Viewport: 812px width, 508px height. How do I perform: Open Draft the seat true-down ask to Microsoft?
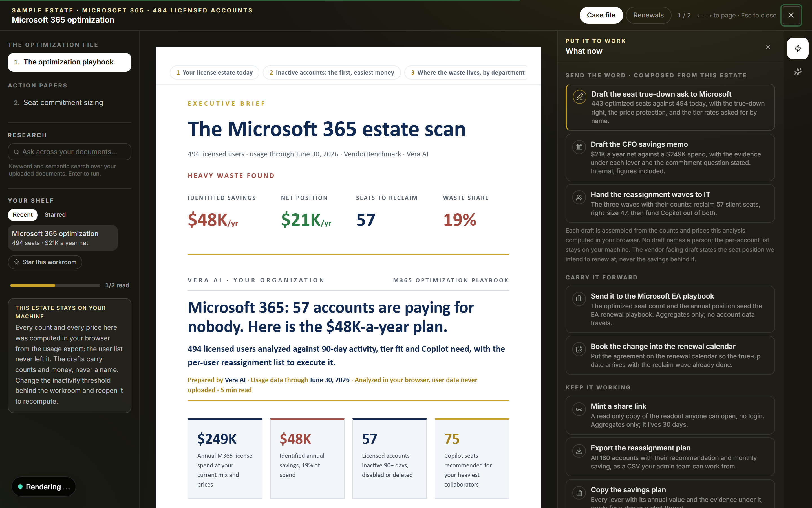tap(670, 107)
